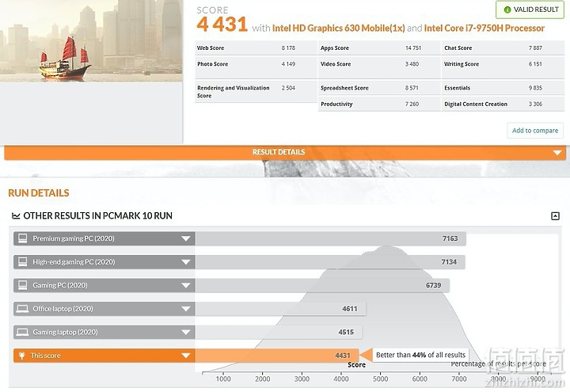Click the 5000 tick on the score axis
570x392 pixels.
tap(380, 379)
